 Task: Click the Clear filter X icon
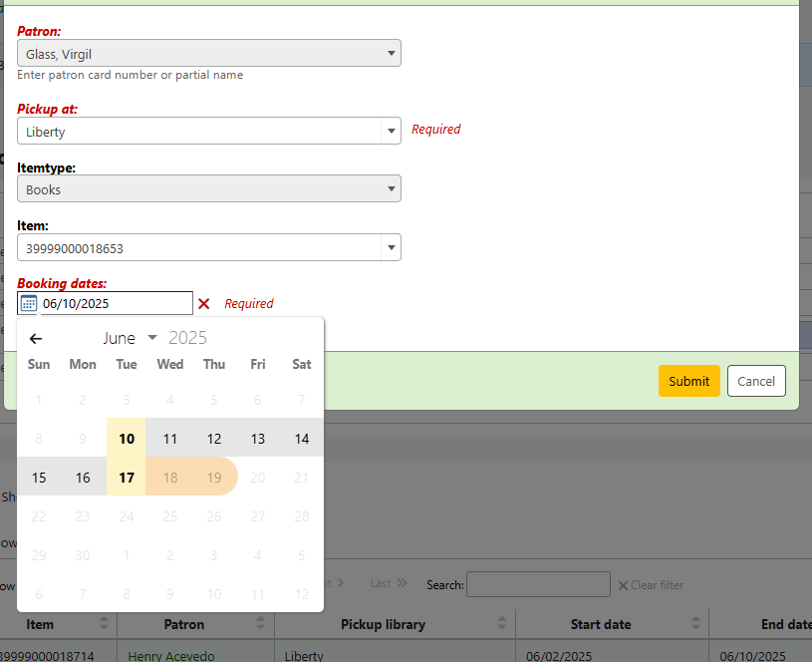click(x=624, y=585)
